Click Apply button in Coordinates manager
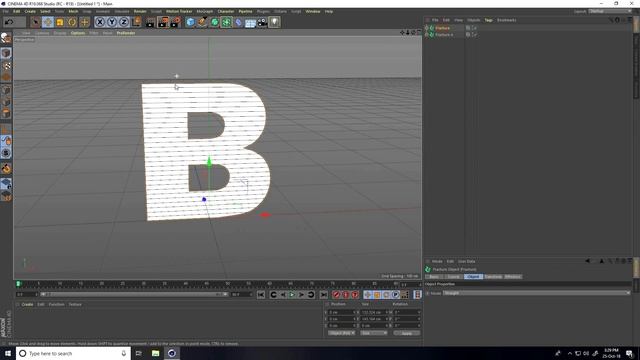 (407, 333)
